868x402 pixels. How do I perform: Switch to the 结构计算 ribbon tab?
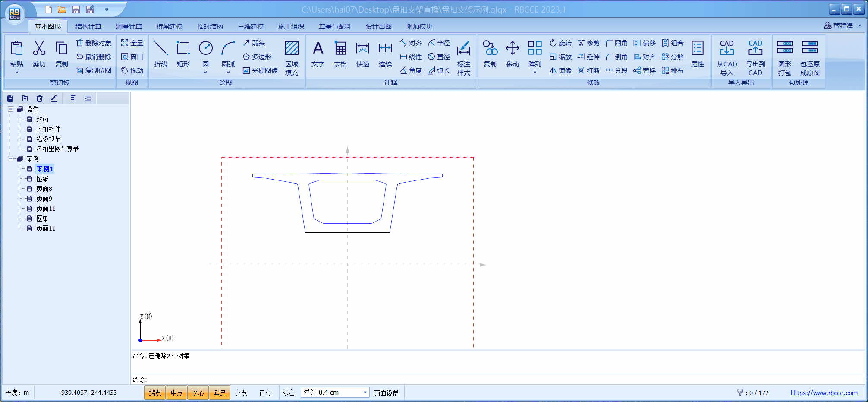tap(88, 26)
